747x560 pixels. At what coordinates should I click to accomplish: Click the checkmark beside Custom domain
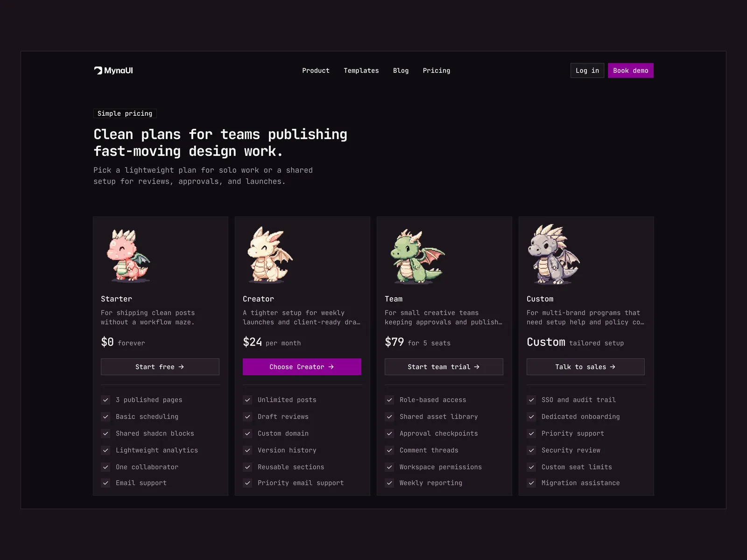pyautogui.click(x=247, y=434)
